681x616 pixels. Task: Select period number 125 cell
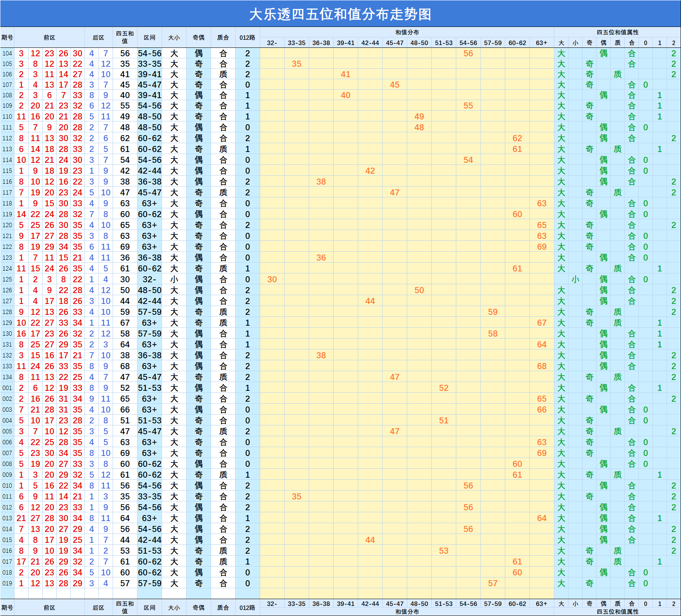(x=7, y=279)
